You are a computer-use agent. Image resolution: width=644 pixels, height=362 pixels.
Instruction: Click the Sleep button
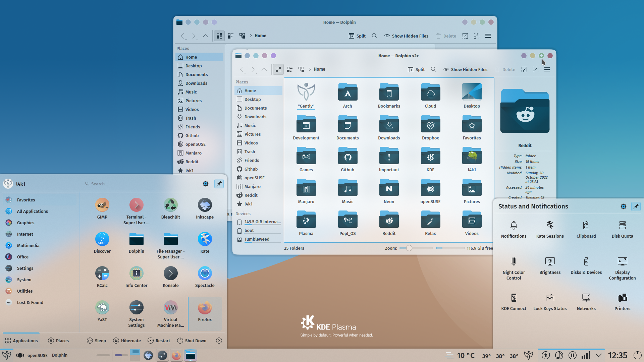(x=96, y=341)
